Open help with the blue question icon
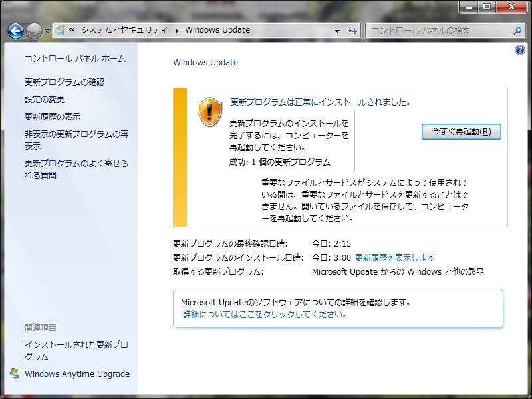The width and height of the screenshot is (532, 399). coord(519,51)
